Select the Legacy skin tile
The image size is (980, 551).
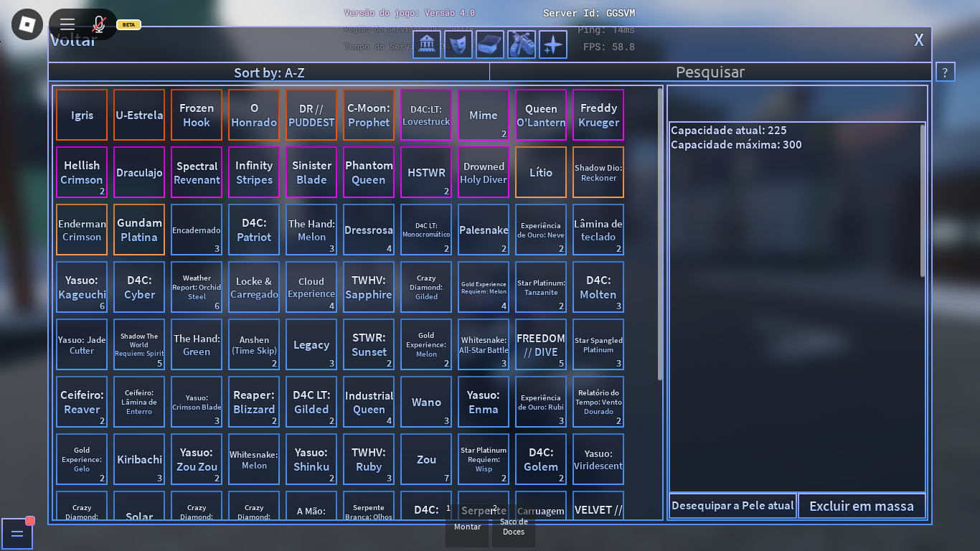311,344
